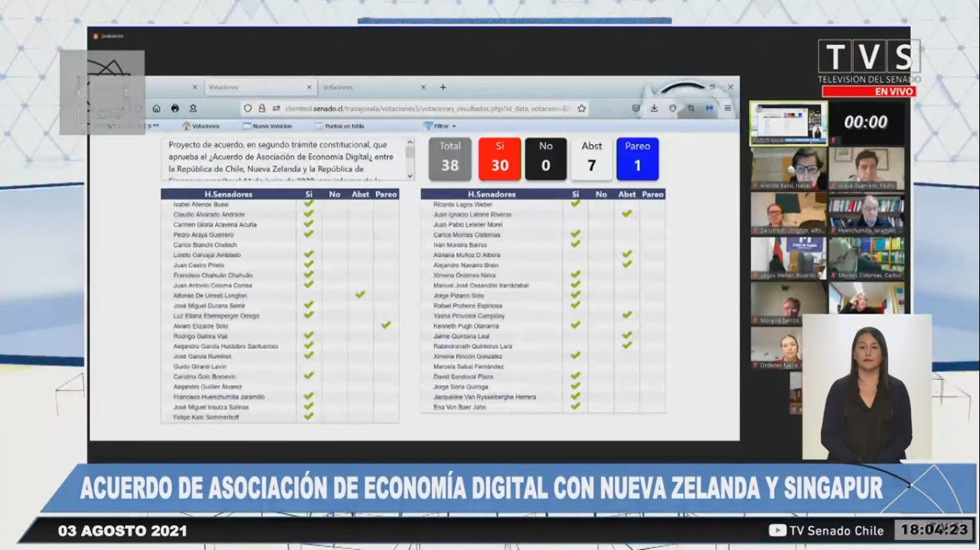980x550 pixels.
Task: Click the white Abst 7 tile
Action: click(x=592, y=159)
